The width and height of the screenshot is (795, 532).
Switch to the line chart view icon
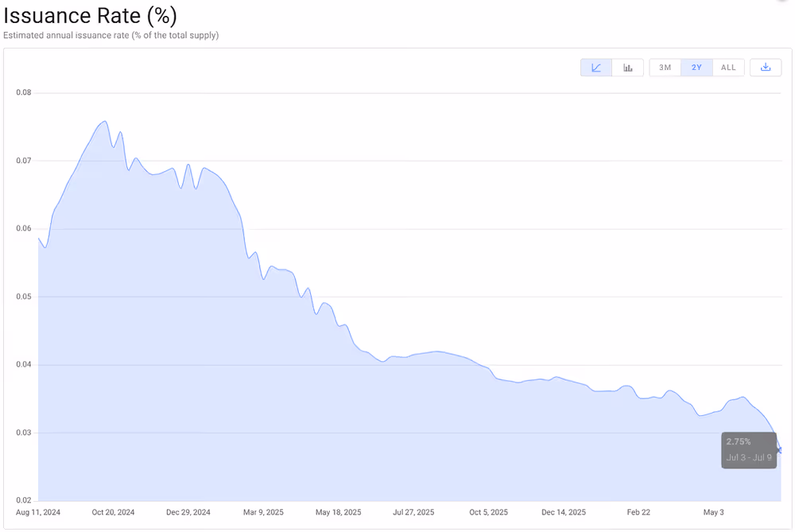596,68
